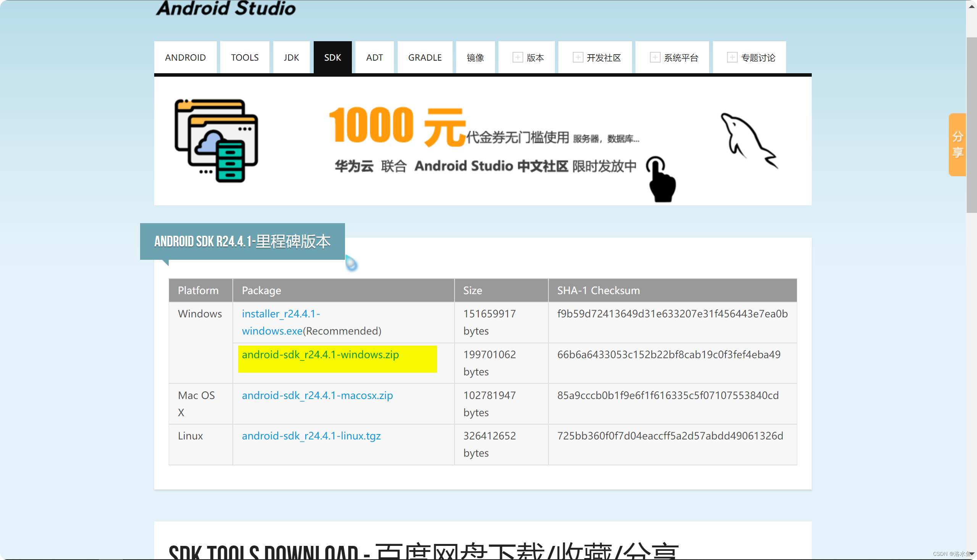Click checksum starting with 725bb360
Screen dimensions: 977x560
[x=670, y=436]
